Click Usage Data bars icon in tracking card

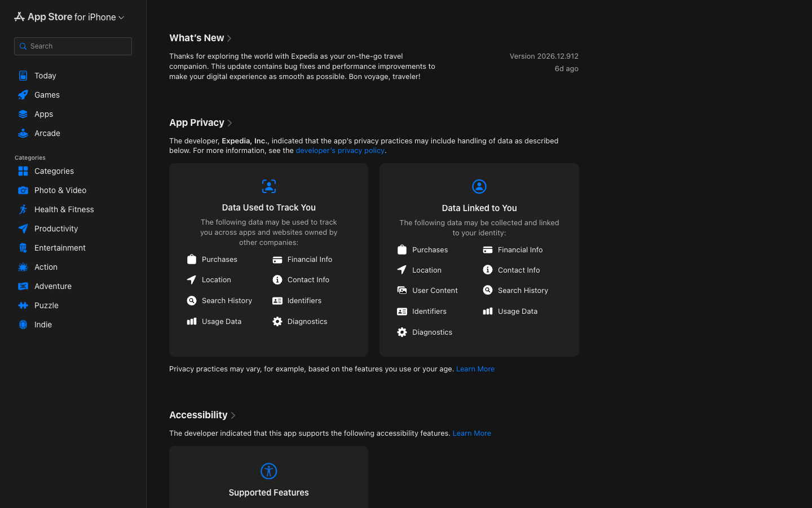192,322
